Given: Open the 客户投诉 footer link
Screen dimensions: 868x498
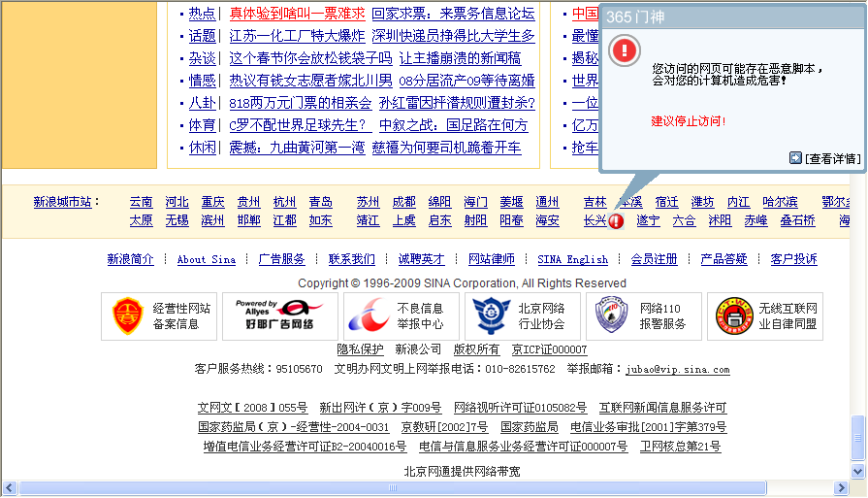Looking at the screenshot, I should click(x=794, y=258).
